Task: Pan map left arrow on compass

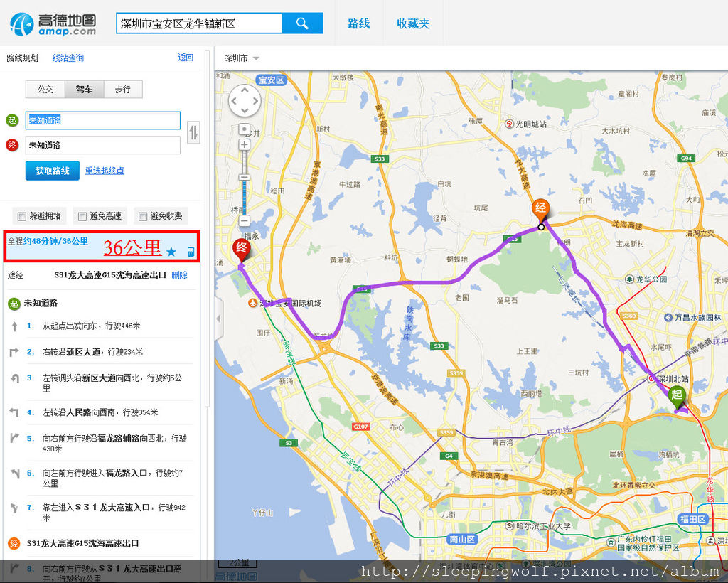Action: tap(234, 100)
